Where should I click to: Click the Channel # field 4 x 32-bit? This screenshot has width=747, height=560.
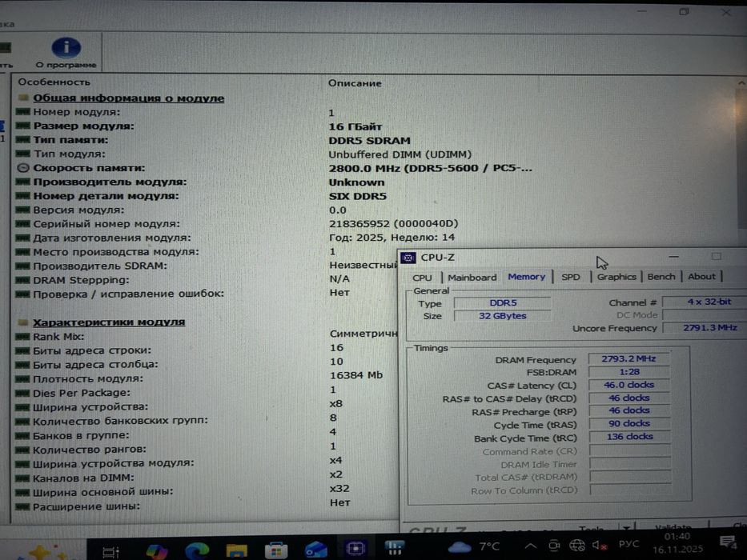pos(705,302)
